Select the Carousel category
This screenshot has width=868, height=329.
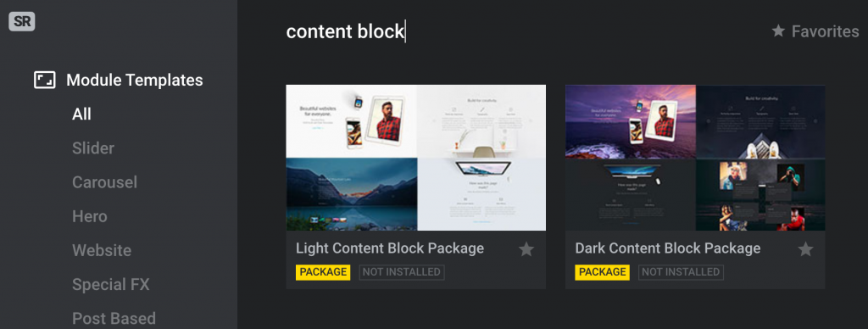[104, 182]
